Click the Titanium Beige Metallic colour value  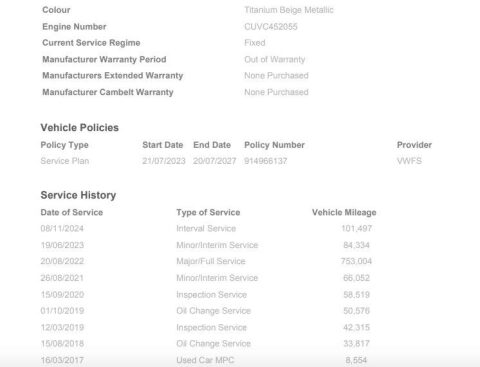click(289, 10)
